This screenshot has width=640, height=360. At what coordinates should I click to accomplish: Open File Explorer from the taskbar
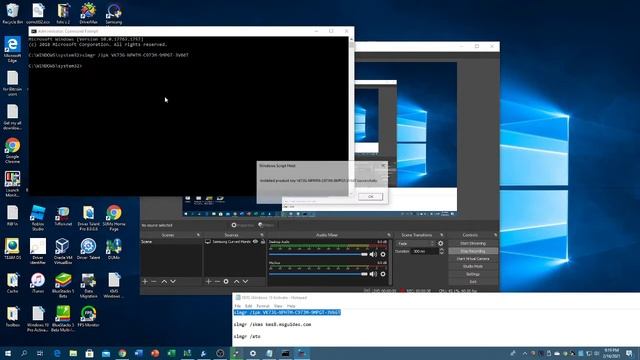tap(73, 353)
